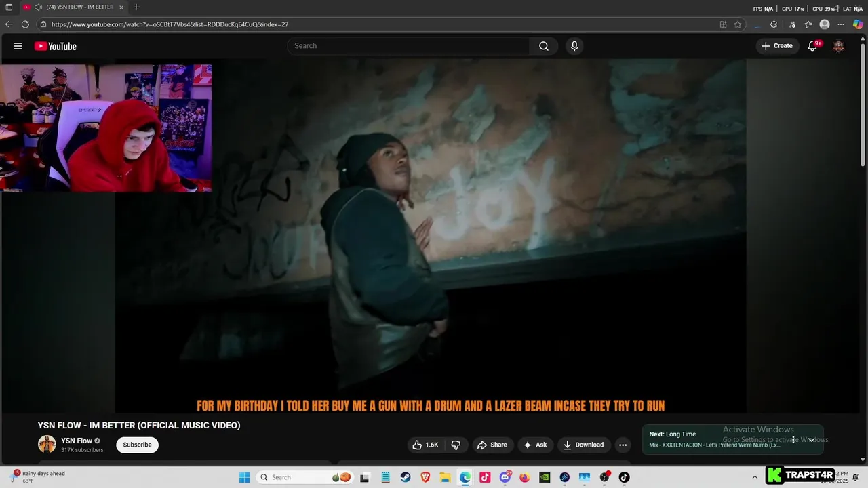Share the video

[x=492, y=445]
